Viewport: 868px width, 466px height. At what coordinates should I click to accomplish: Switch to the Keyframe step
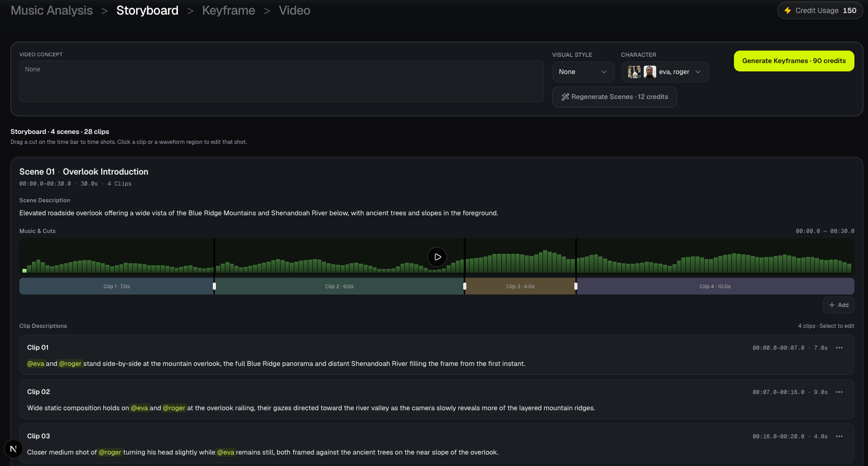tap(228, 10)
